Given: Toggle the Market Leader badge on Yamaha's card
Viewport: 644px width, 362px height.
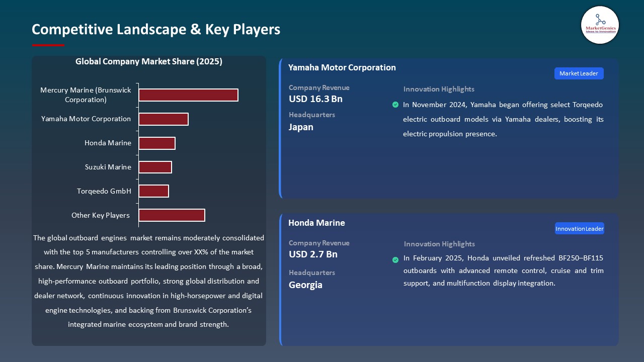Looking at the screenshot, I should (579, 73).
